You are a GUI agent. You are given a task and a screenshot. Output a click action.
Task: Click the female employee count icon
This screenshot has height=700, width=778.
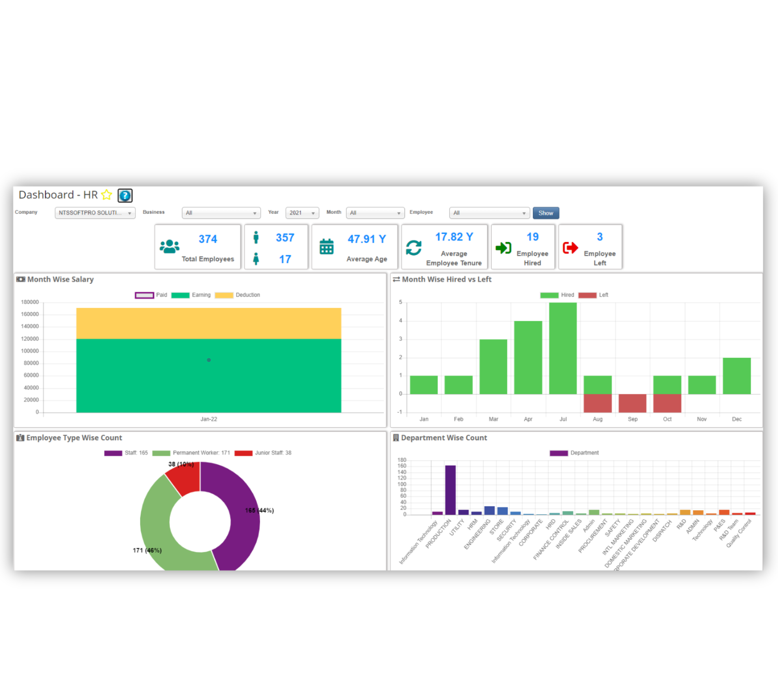click(256, 259)
